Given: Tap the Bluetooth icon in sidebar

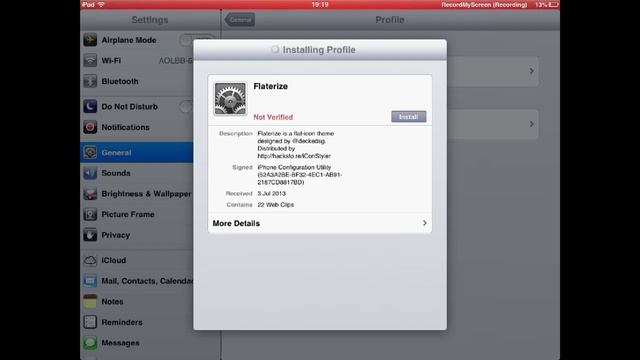Looking at the screenshot, I should click(90, 81).
